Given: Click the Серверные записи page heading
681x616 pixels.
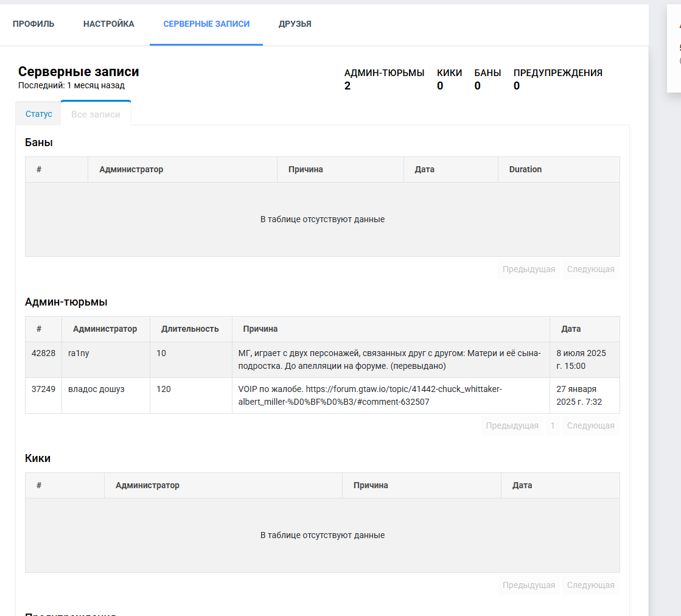Looking at the screenshot, I should [x=79, y=72].
